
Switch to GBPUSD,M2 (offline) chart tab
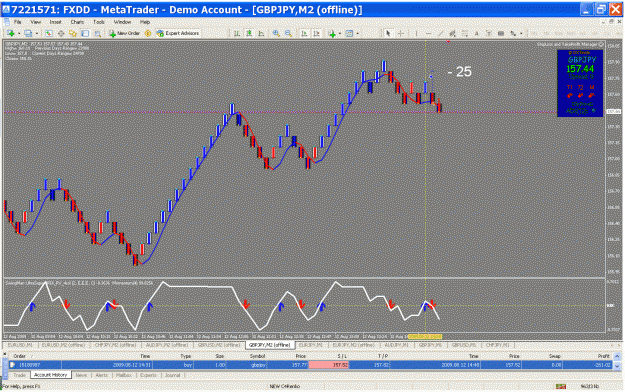click(x=218, y=345)
